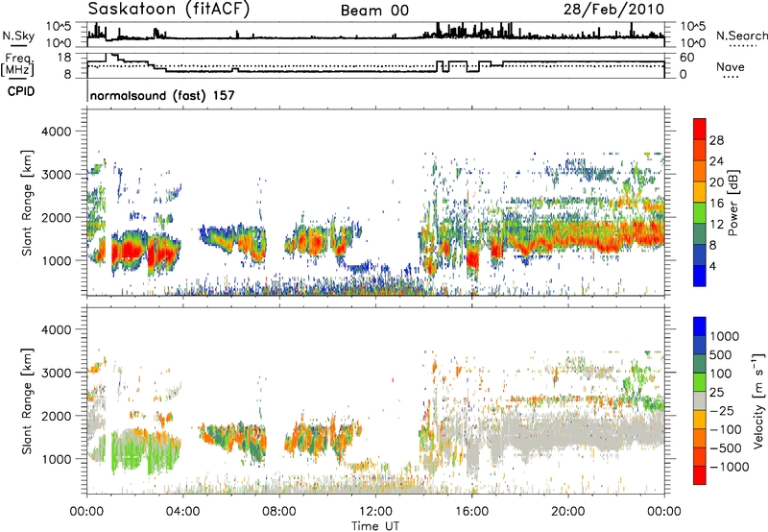
Task: Click the dotted line sample under N.Search
Action: 742,45
